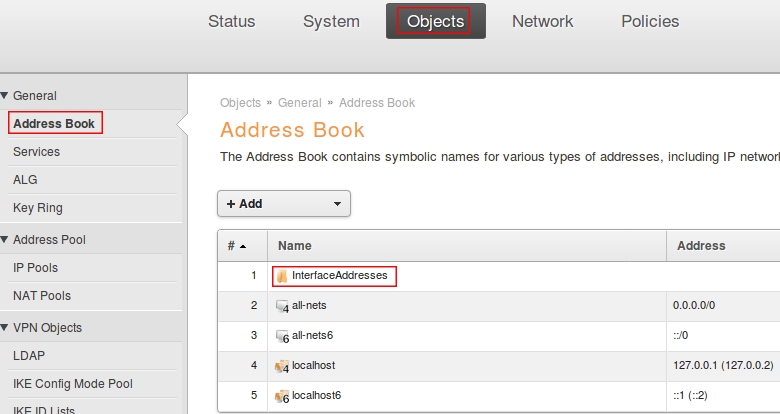Click the localhost6 IPv6 icon
The height and width of the screenshot is (414, 780).
click(282, 395)
